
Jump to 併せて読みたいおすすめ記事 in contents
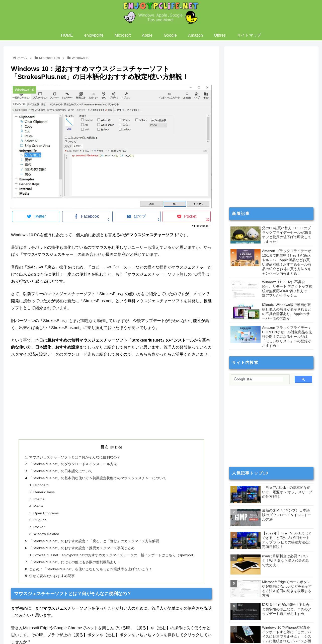point(52,576)
